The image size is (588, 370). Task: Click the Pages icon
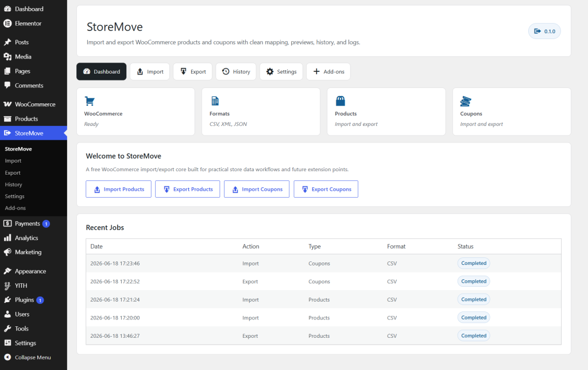click(x=7, y=71)
